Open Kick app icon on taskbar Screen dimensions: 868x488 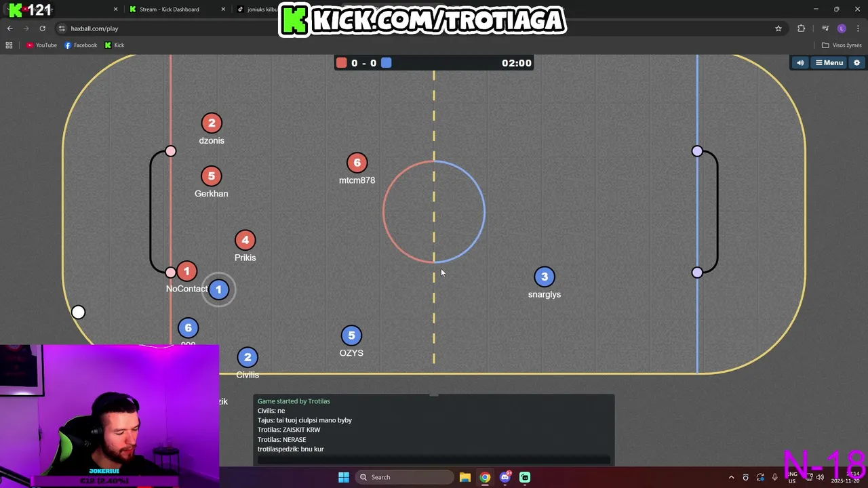coord(525,477)
